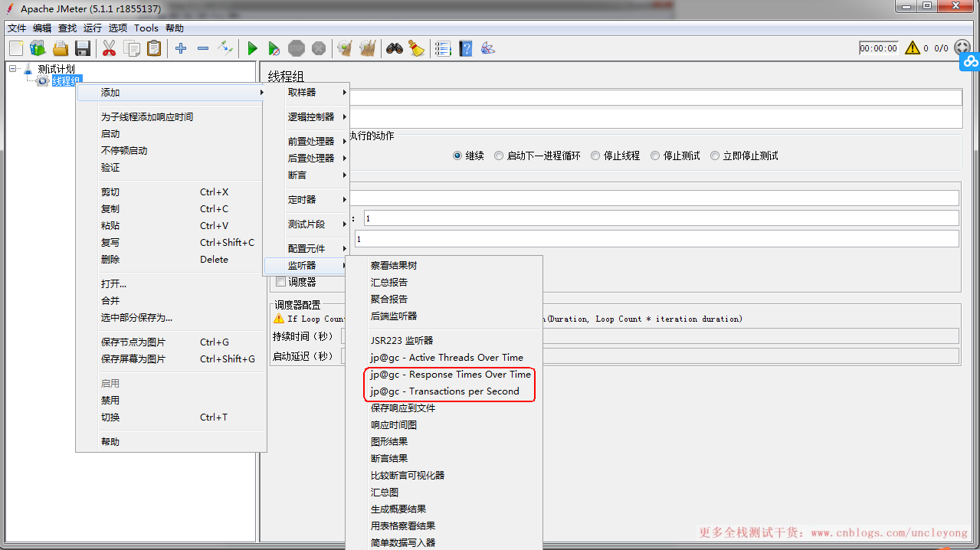Click the yellow warning triangle log icon
The width and height of the screenshot is (980, 550).
pyautogui.click(x=912, y=47)
